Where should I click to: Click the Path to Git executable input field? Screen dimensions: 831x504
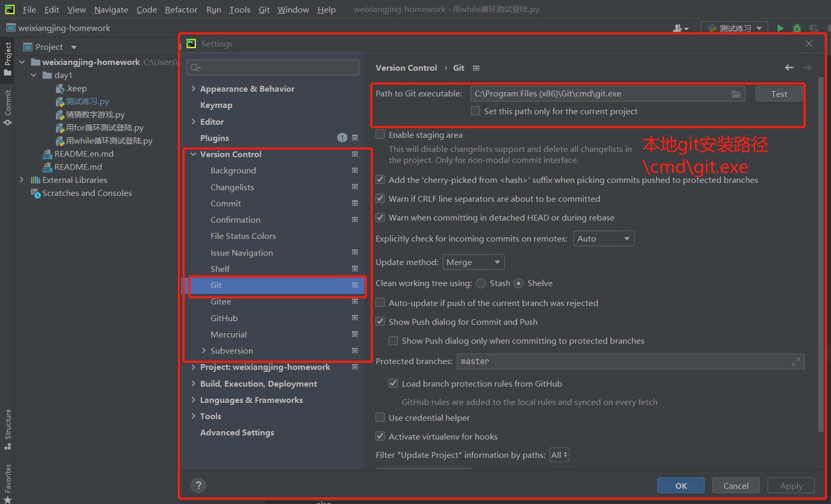point(608,94)
